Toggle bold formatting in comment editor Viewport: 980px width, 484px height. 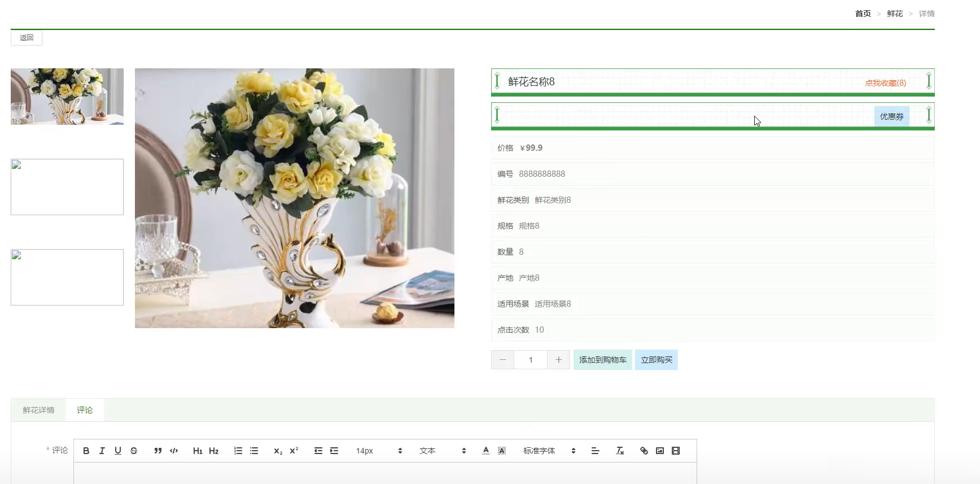coord(86,451)
